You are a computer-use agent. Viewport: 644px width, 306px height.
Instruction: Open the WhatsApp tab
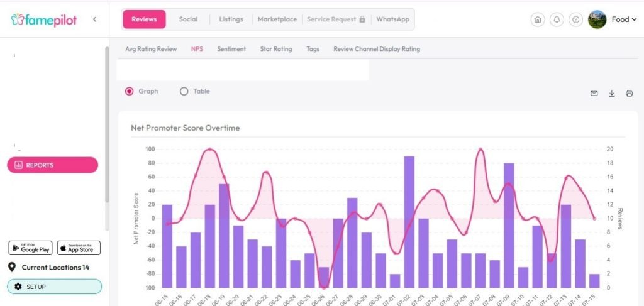(392, 19)
